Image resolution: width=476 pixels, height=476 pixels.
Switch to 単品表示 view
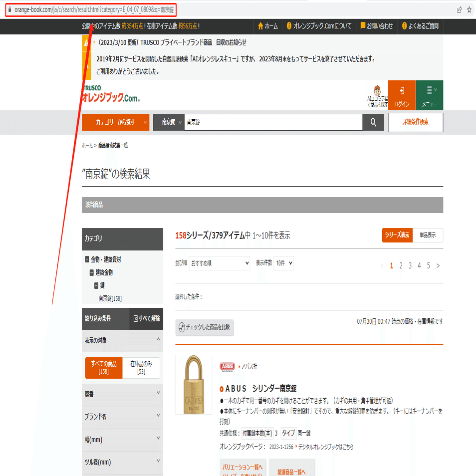click(x=428, y=235)
